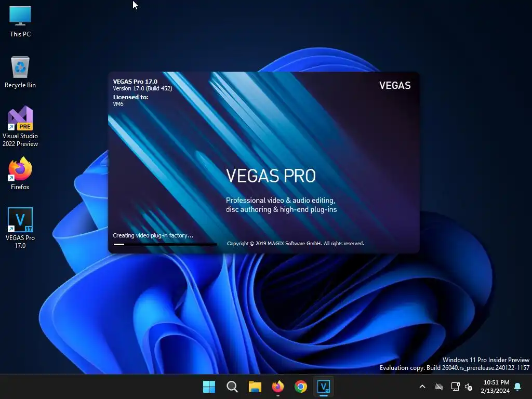Viewport: 532px width, 399px height.
Task: Open the clock showing 10:51 PM
Action: [495, 387]
